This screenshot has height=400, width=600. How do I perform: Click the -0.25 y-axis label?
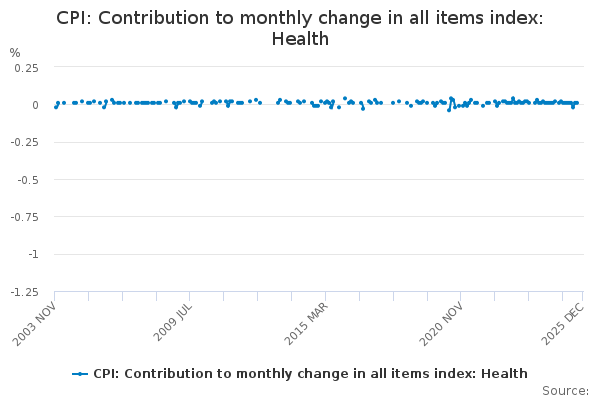(x=23, y=142)
